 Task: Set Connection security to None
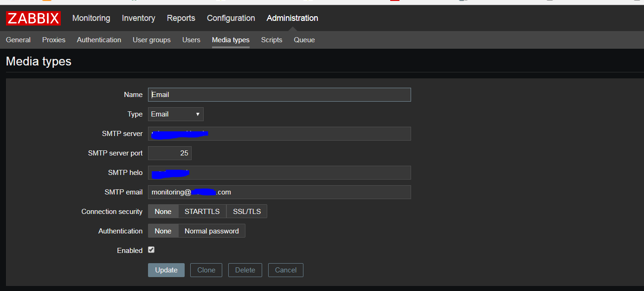[163, 211]
